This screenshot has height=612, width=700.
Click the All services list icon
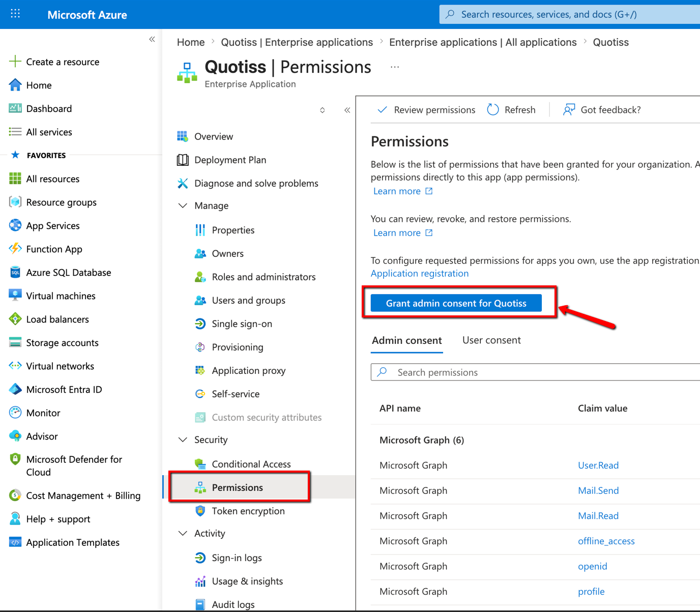(15, 132)
